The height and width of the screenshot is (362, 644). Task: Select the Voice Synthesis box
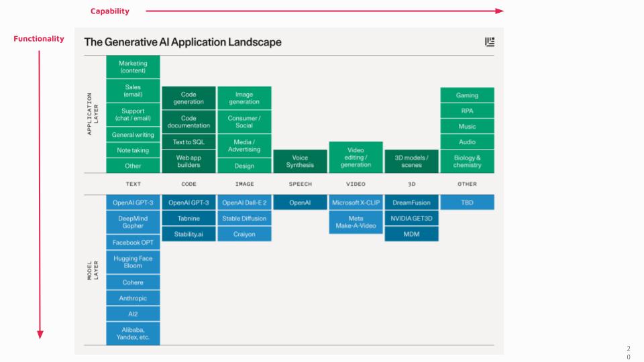click(x=301, y=162)
